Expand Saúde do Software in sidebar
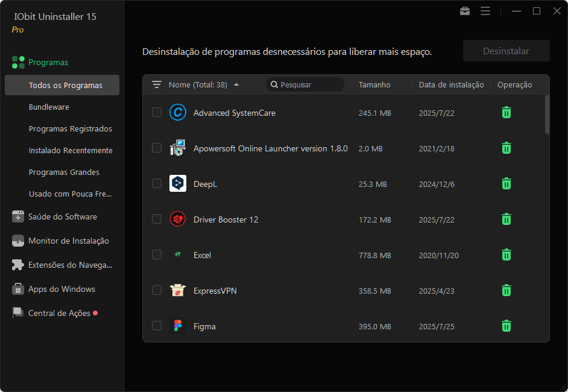This screenshot has width=568, height=392. (x=62, y=217)
